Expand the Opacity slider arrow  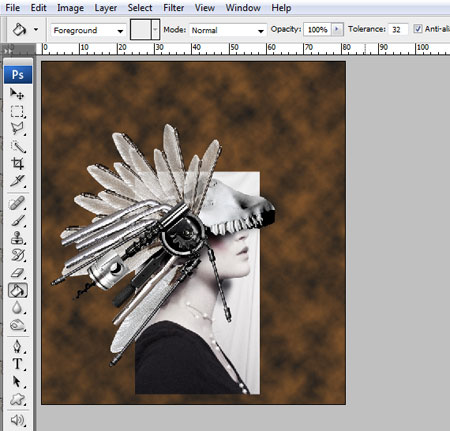[x=337, y=29]
